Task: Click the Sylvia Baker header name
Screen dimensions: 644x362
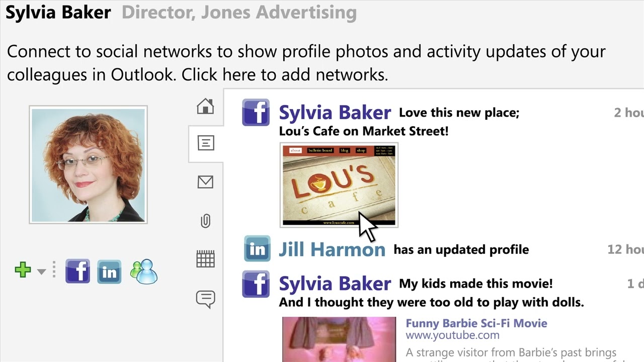Action: point(58,13)
